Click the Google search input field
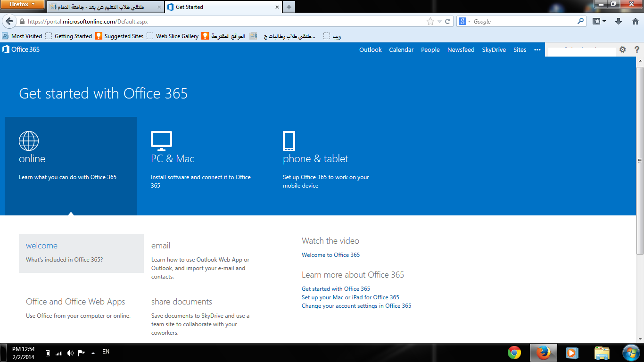 525,21
